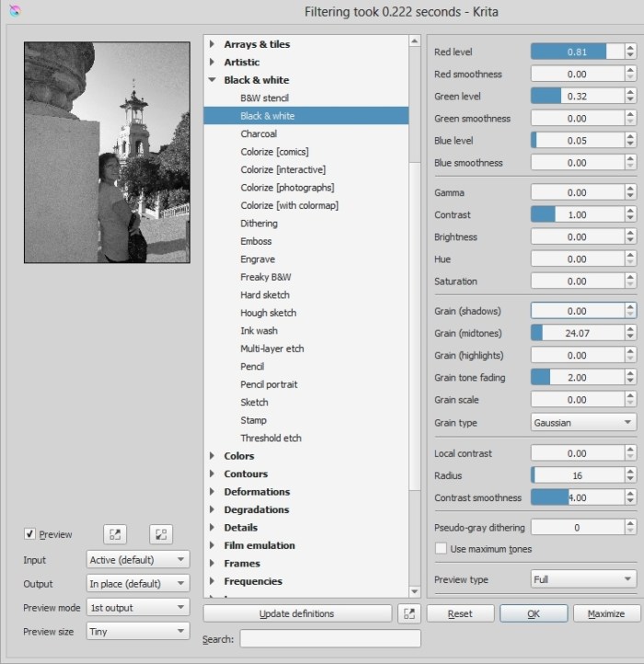644x664 pixels.
Task: Open the Grain type dropdown
Action: pos(583,423)
